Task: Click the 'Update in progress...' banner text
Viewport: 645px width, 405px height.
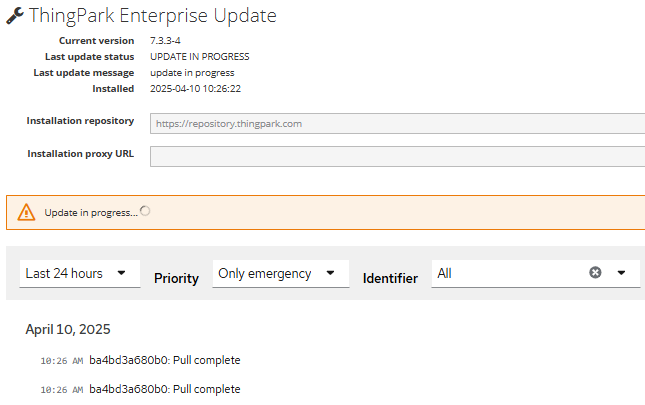Action: (x=91, y=213)
